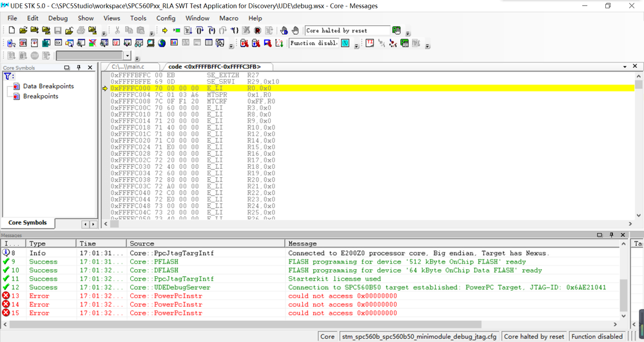
Task: Open the Config menu
Action: tap(166, 18)
